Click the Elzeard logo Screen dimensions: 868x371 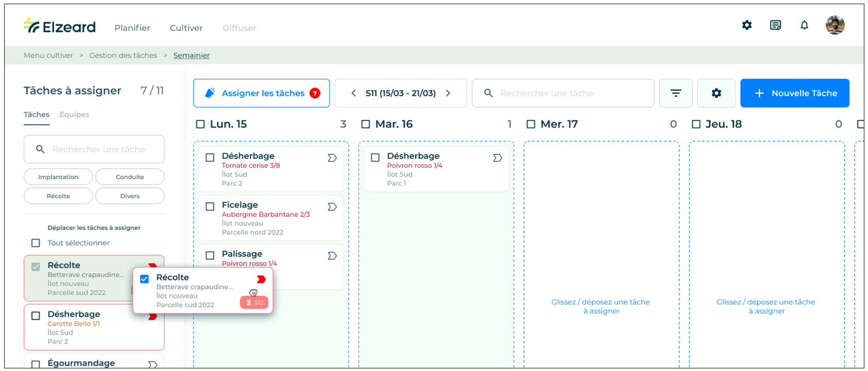click(x=60, y=26)
